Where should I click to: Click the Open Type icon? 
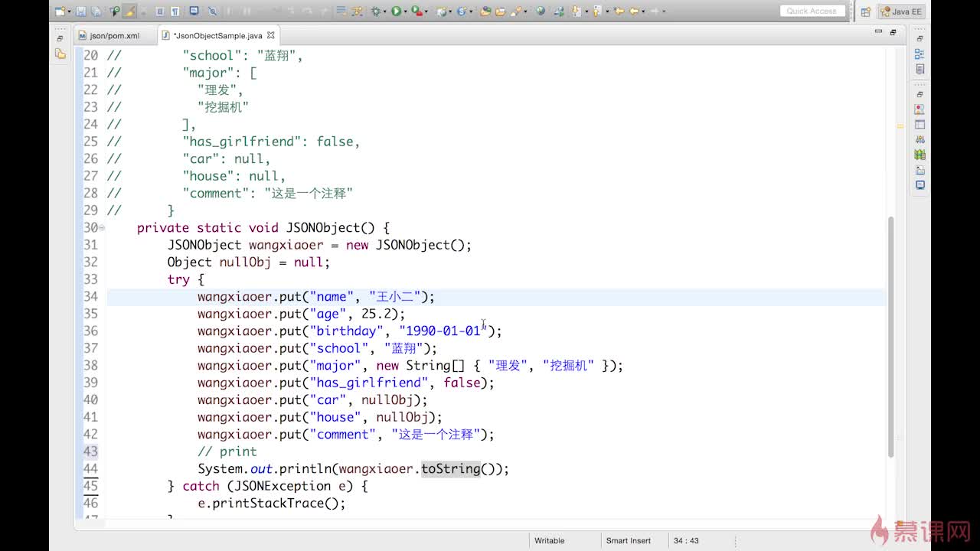485,11
